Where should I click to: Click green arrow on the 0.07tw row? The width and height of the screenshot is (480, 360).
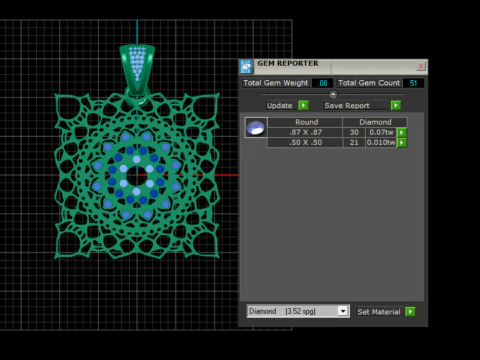[x=402, y=132]
